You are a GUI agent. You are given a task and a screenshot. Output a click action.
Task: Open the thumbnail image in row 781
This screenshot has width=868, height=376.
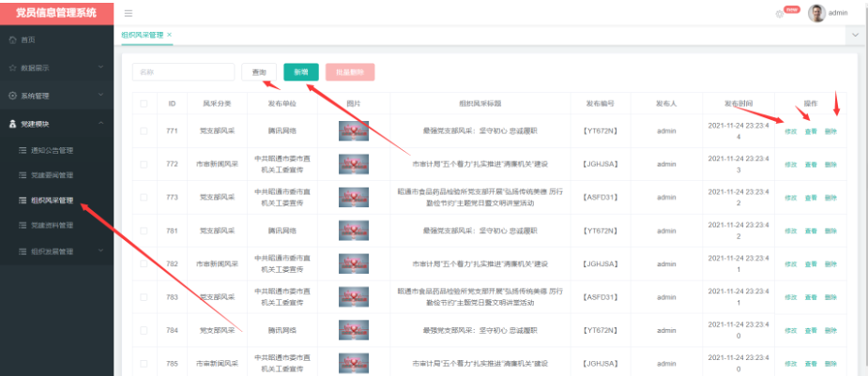354,231
